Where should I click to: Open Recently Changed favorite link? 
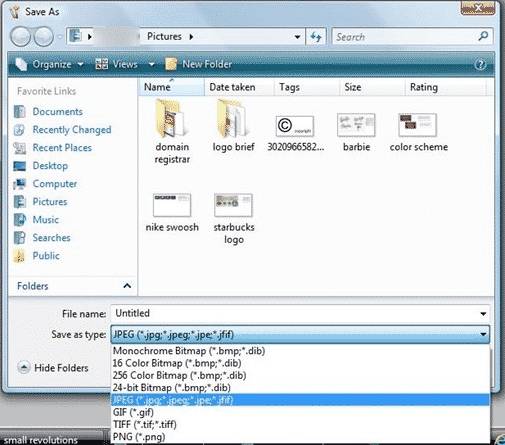pyautogui.click(x=72, y=130)
